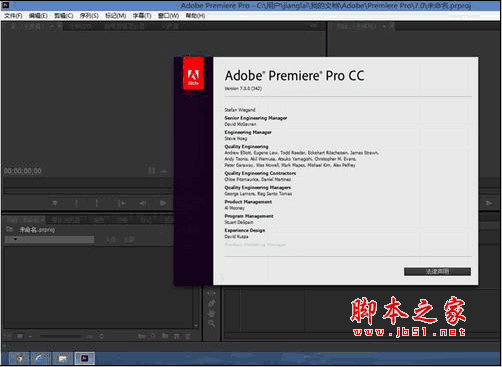
Task: Select the Pen tool
Action: [x=211, y=303]
